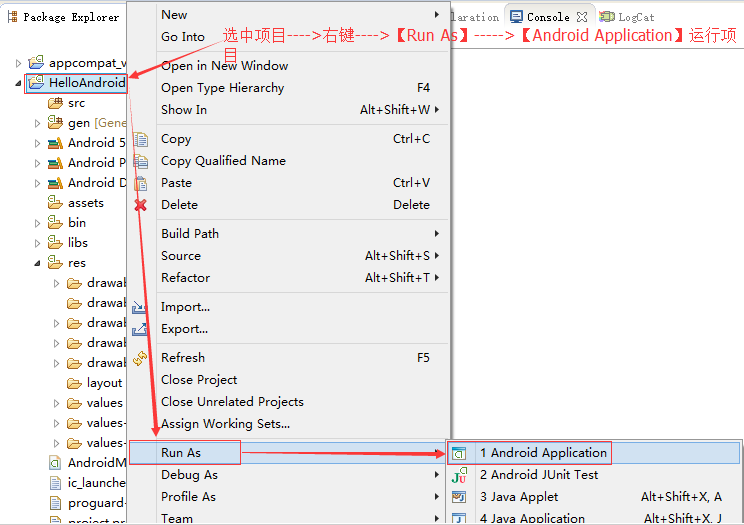Click the Console tab monitor icon
This screenshot has width=744, height=525.
pyautogui.click(x=516, y=17)
